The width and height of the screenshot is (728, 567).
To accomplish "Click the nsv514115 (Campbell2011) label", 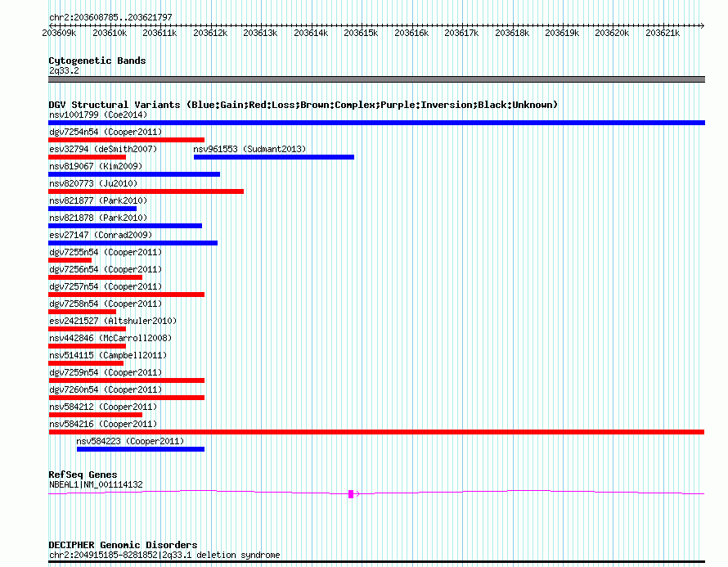I will (x=108, y=355).
